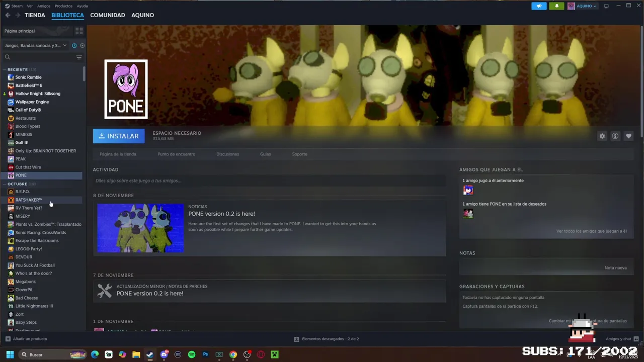Viewport: 644px width, 362px height.
Task: Toggle ready-to-play filter icon
Action: point(82,45)
